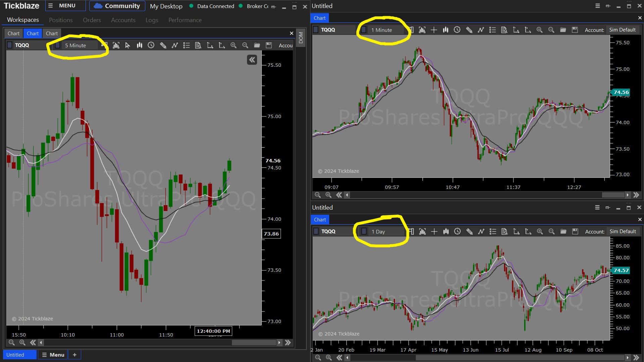644x362 pixels.
Task: Open the chart trader bars icon on 1 Day chart
Action: click(423, 231)
